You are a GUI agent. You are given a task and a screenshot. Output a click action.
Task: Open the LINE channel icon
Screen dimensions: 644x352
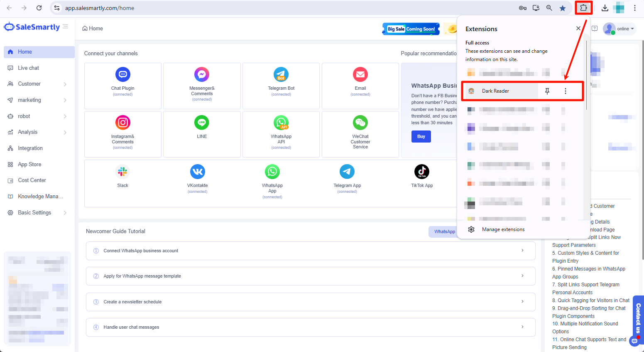click(x=202, y=123)
